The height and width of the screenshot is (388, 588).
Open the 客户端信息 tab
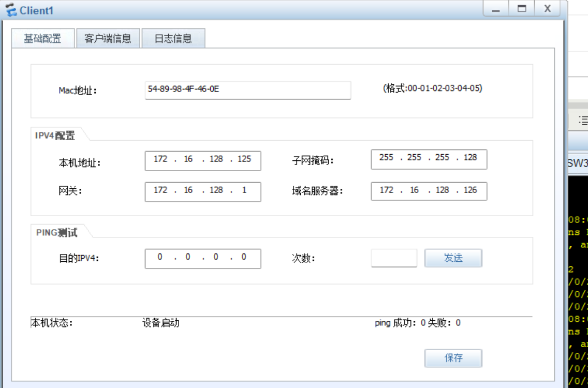pyautogui.click(x=108, y=38)
